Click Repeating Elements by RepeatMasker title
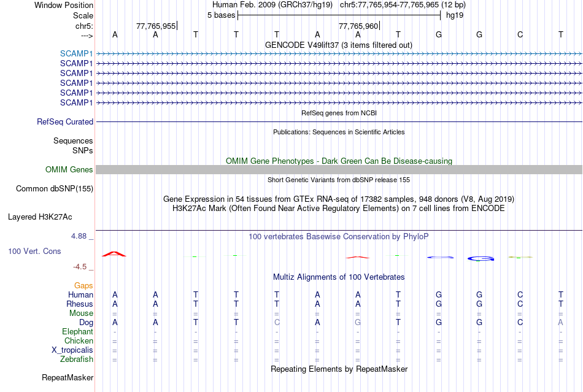The height and width of the screenshot is (392, 583). [x=339, y=369]
